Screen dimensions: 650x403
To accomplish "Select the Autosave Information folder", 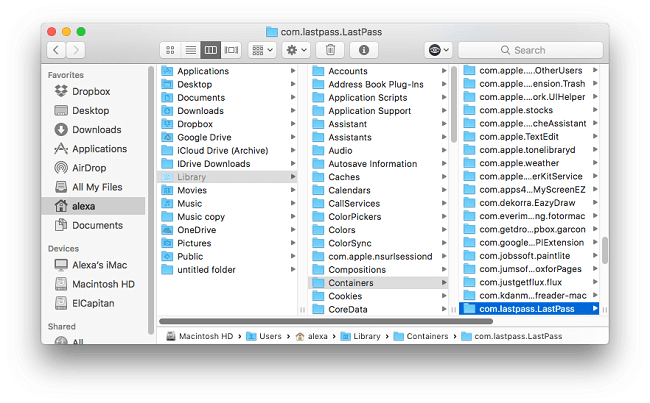I will click(378, 164).
